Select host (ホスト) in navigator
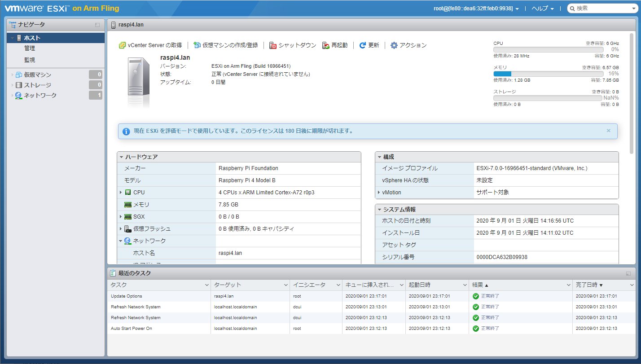This screenshot has width=641, height=364. pyautogui.click(x=56, y=38)
